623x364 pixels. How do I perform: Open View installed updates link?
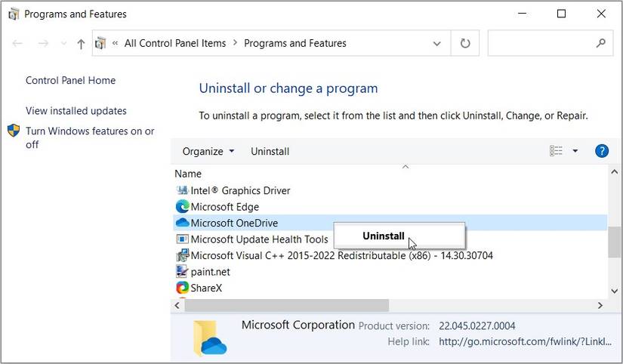76,111
